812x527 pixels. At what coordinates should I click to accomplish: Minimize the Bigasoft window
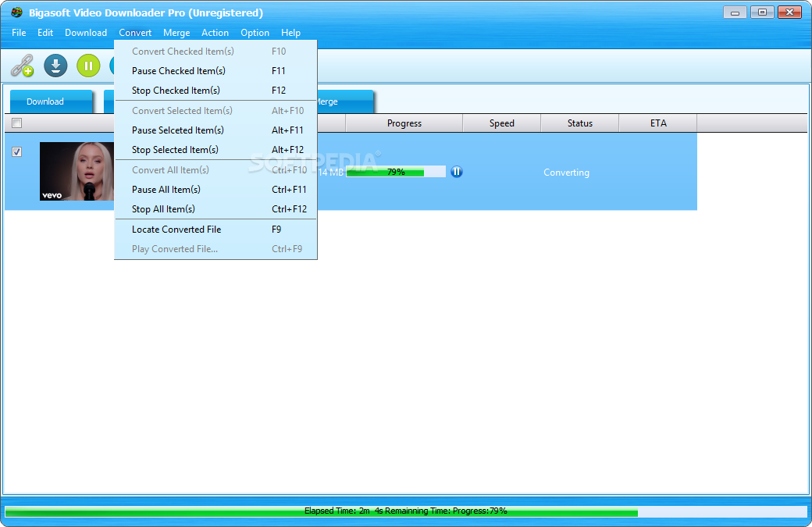735,12
